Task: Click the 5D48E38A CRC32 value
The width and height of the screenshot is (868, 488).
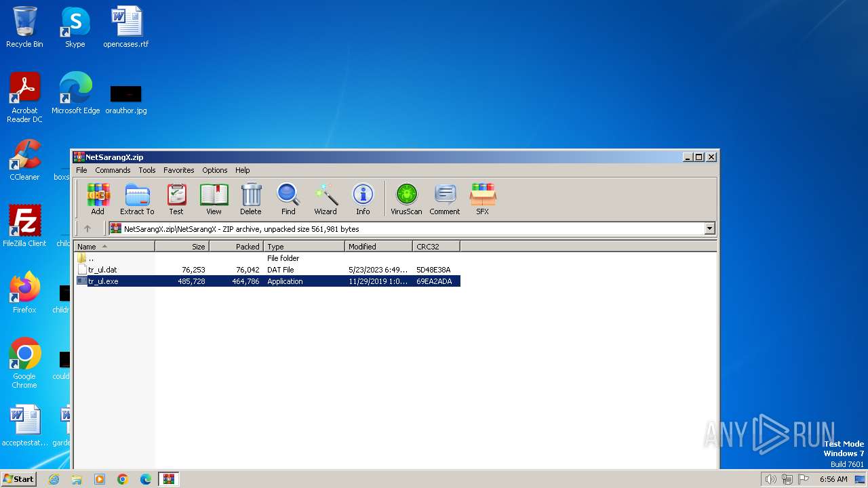Action: tap(433, 270)
